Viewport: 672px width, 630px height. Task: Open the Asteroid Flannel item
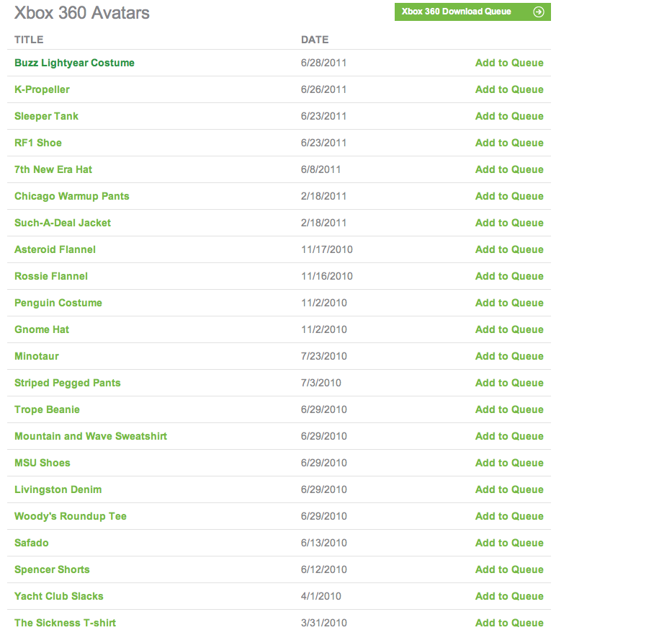click(x=55, y=249)
